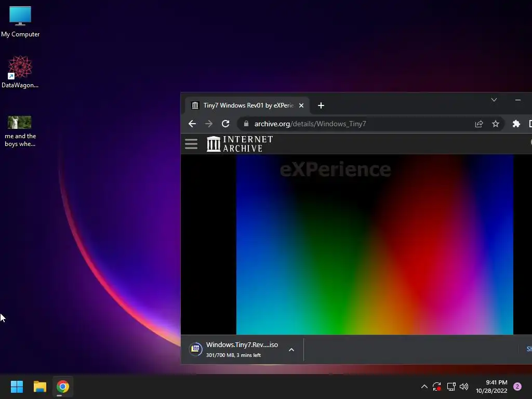532x399 pixels.
Task: Bookmark this tab with the star icon
Action: 495,124
